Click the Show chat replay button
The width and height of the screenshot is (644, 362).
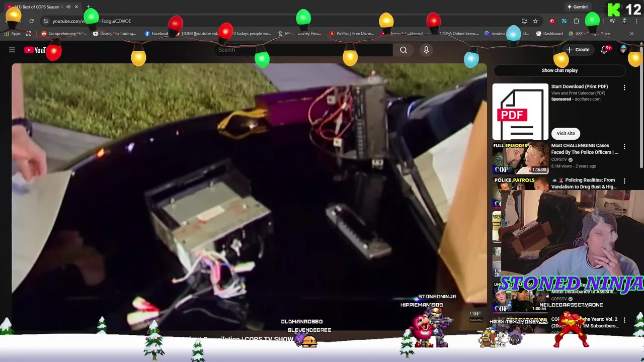point(559,70)
